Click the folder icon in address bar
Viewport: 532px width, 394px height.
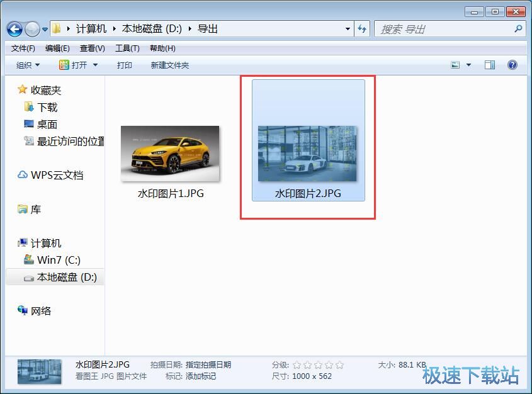click(57, 28)
